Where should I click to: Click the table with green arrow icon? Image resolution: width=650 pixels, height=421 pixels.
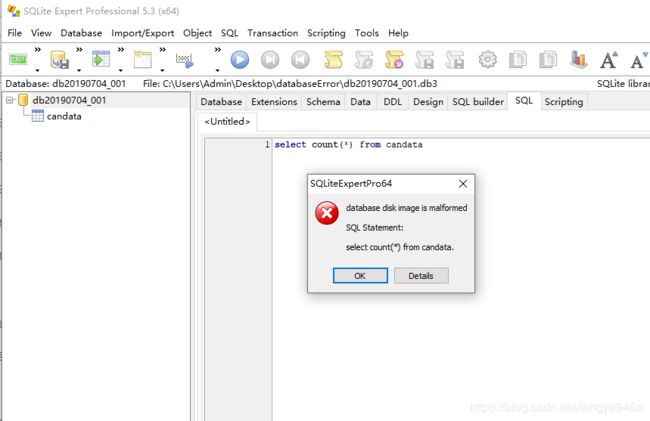(x=101, y=59)
